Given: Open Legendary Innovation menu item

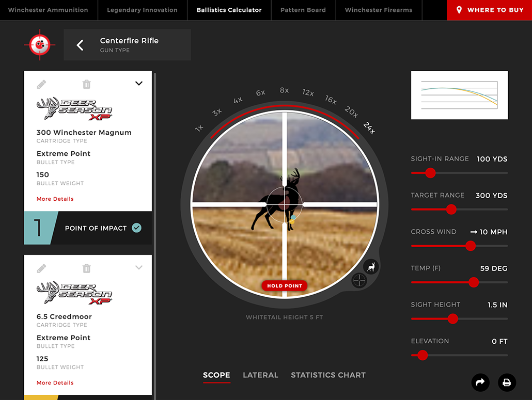Looking at the screenshot, I should (142, 10).
